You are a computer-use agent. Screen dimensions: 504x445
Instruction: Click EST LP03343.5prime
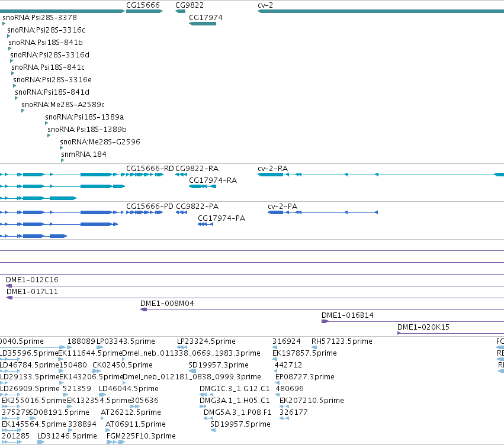pos(126,341)
